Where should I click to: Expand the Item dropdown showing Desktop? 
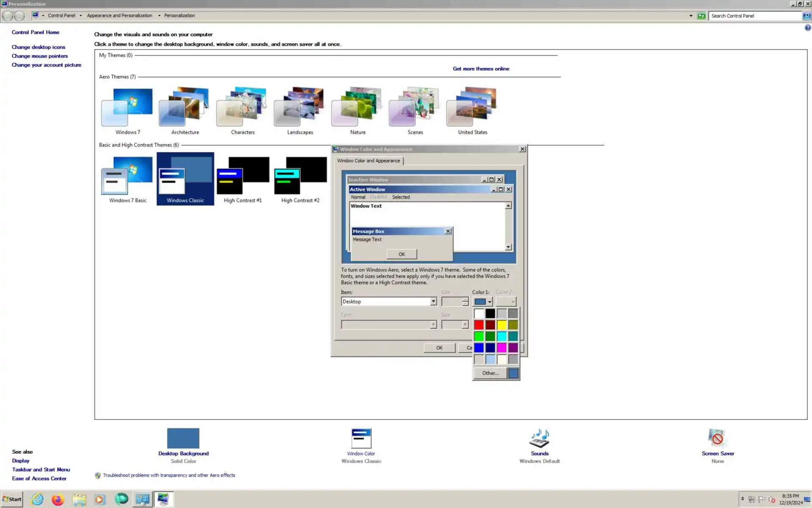click(433, 301)
